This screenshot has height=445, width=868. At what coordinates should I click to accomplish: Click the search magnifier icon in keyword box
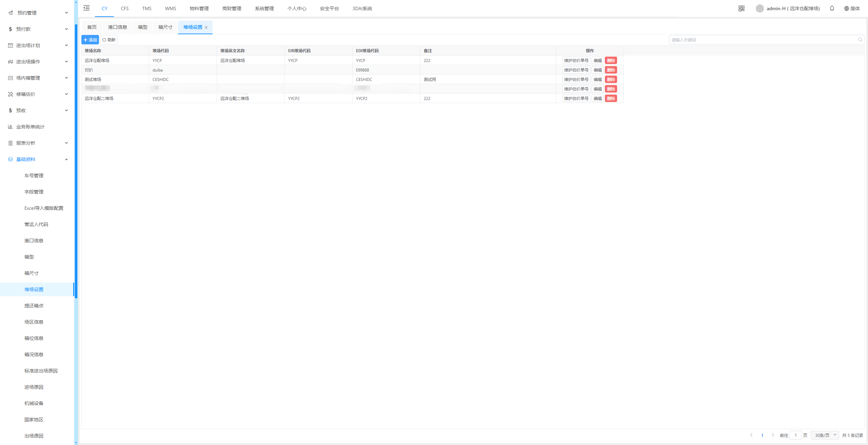pos(860,40)
